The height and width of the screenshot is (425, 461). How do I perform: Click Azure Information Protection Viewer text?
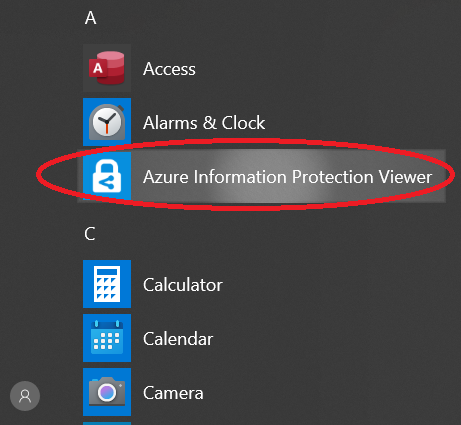287,177
